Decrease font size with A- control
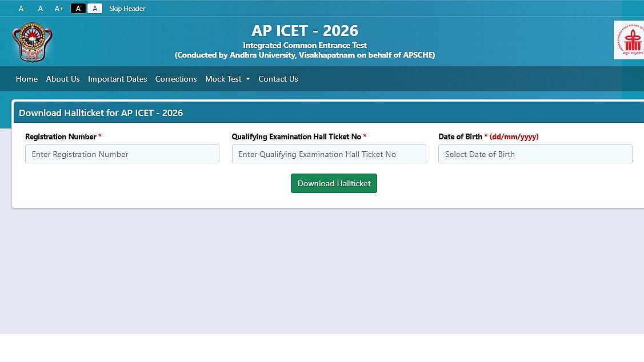The height and width of the screenshot is (362, 644). click(22, 9)
